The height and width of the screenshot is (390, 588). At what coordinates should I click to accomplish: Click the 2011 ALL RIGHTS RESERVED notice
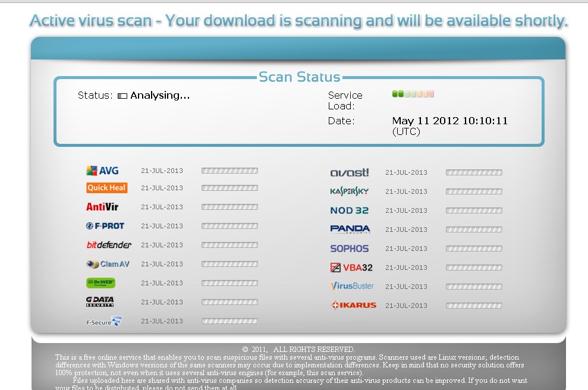click(298, 349)
